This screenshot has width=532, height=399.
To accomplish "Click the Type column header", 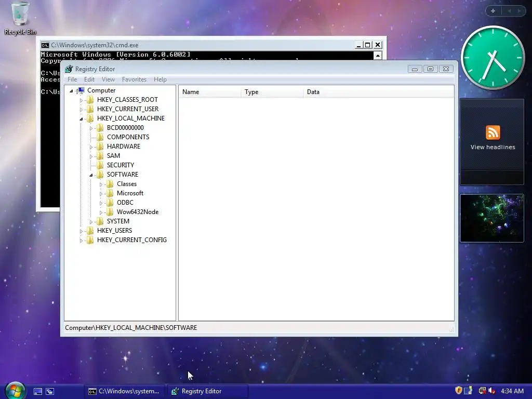I will click(272, 92).
